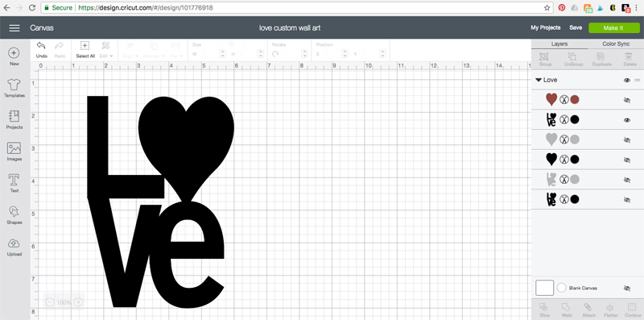Click the Attach tool
Screen dimensions: 644x320
pos(588,310)
